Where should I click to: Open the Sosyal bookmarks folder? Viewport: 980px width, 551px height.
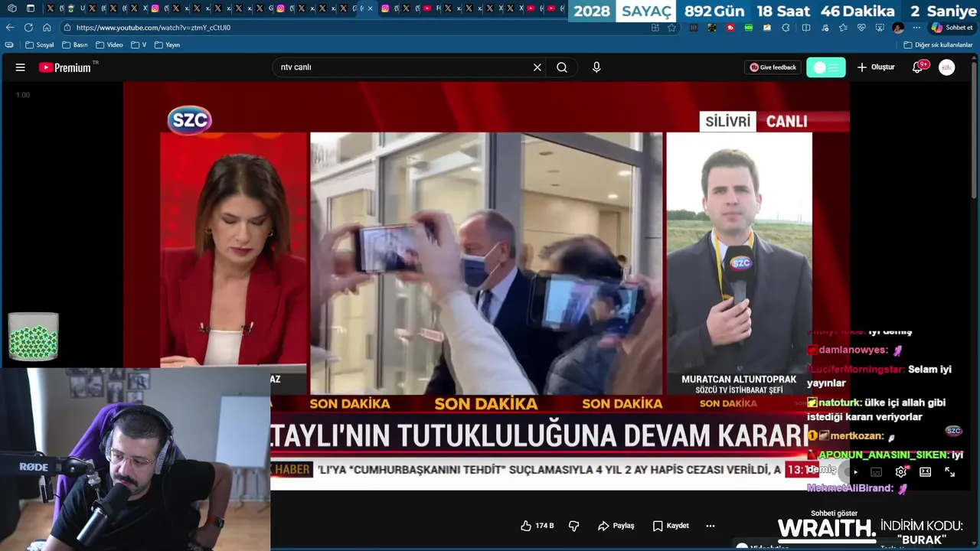click(x=40, y=45)
